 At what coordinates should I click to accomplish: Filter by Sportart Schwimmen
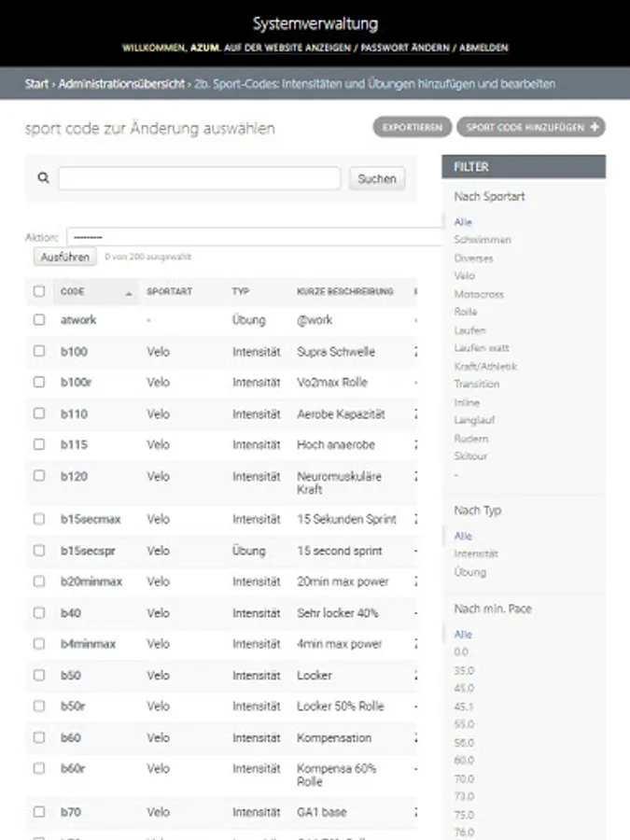pos(482,240)
